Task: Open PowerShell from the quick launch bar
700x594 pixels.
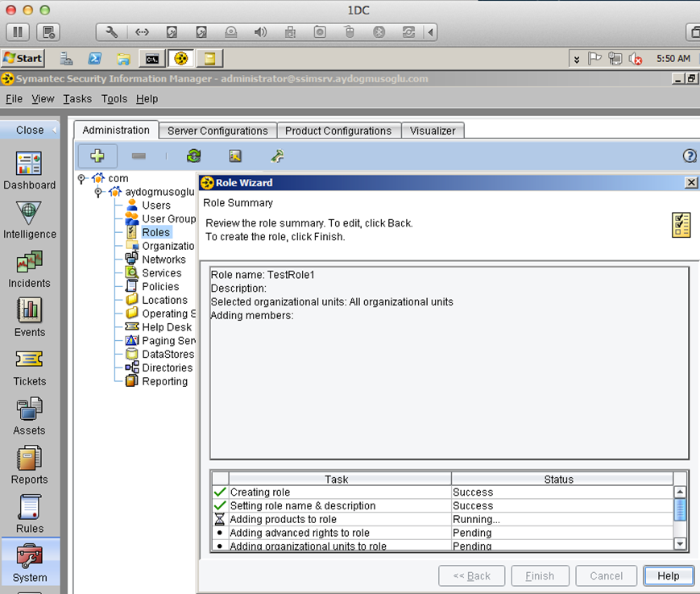Action: [x=94, y=59]
